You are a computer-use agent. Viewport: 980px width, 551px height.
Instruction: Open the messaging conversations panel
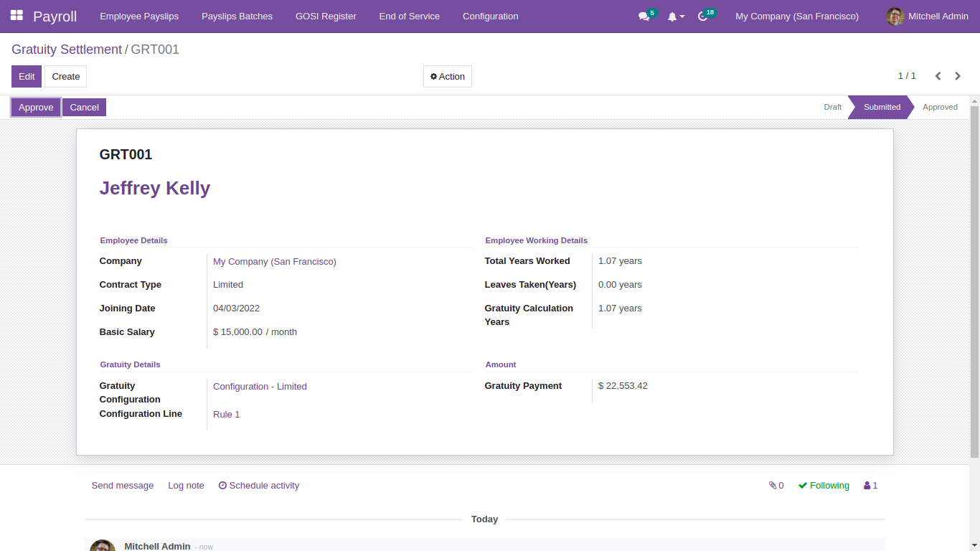coord(644,16)
